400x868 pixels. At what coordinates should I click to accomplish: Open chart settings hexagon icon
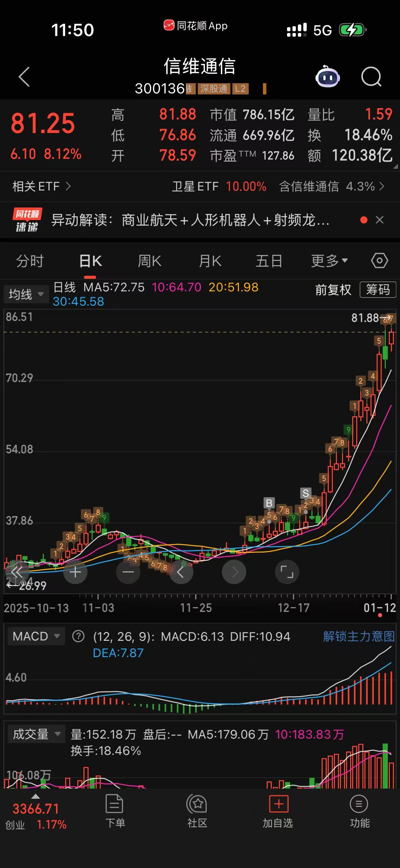379,261
